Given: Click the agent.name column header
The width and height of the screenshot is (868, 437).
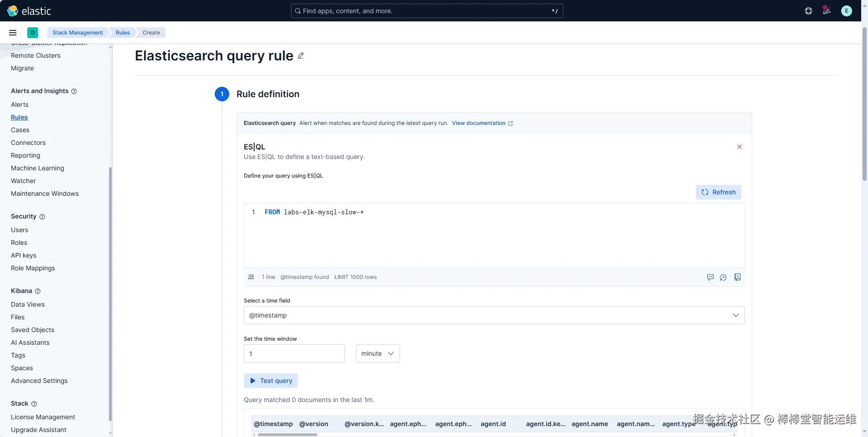Looking at the screenshot, I should tap(590, 424).
